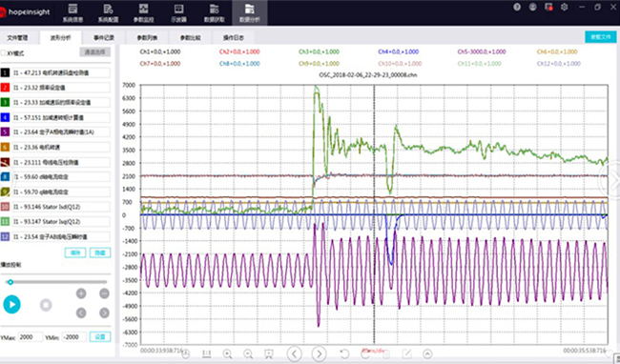Click the 通道选择 channel select button

point(94,52)
